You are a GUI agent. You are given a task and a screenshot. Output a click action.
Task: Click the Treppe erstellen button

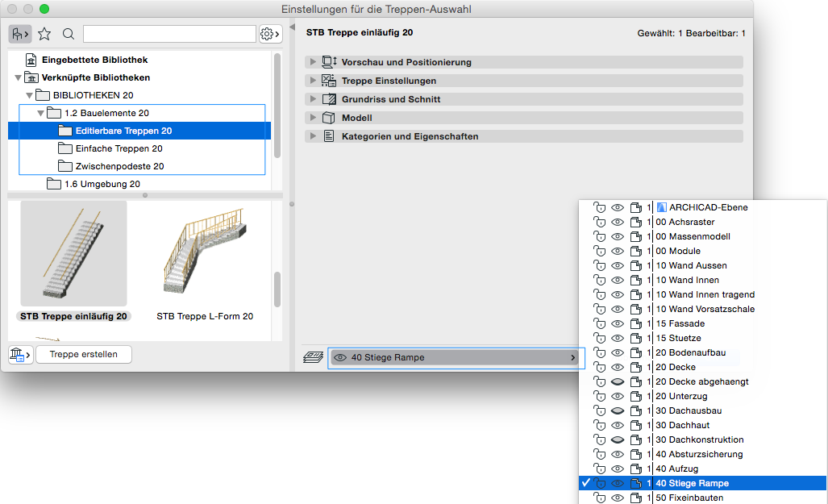click(x=83, y=354)
